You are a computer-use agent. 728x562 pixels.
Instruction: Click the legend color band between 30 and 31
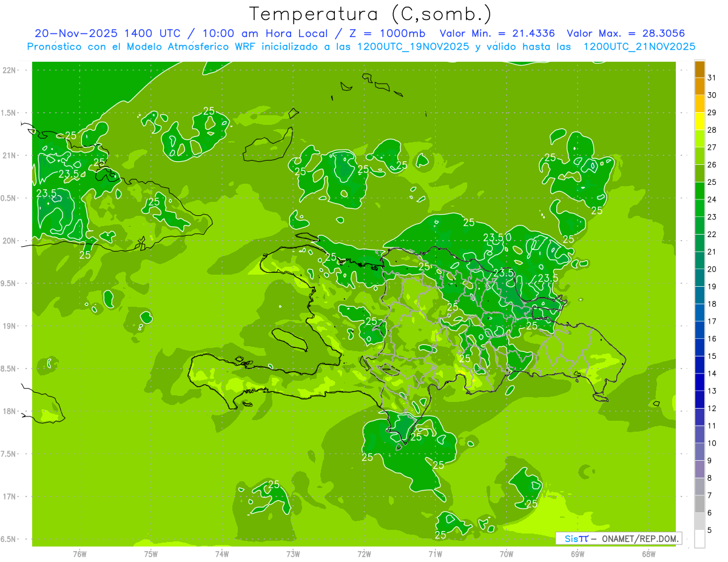pyautogui.click(x=699, y=87)
